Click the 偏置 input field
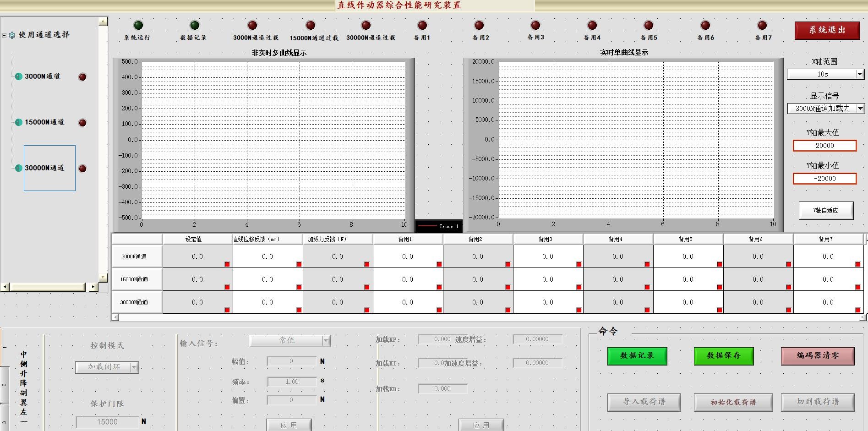Viewport: 868px width, 431px height. (x=292, y=400)
